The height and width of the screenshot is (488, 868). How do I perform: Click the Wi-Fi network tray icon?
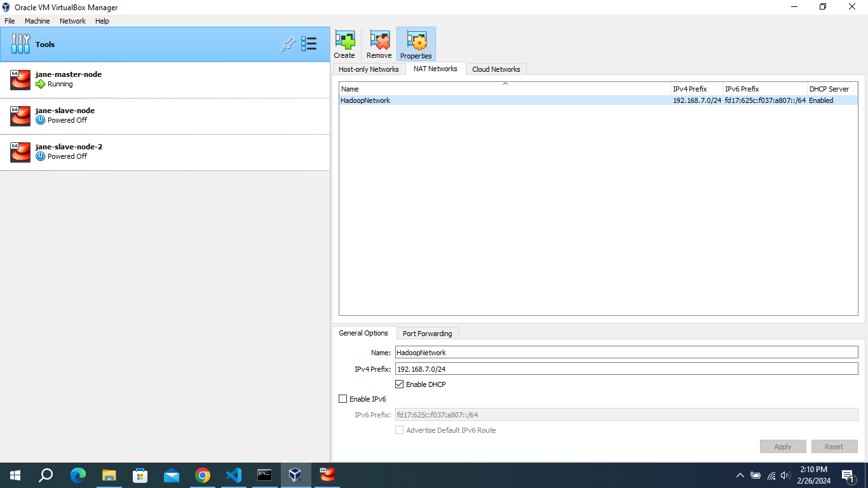771,475
